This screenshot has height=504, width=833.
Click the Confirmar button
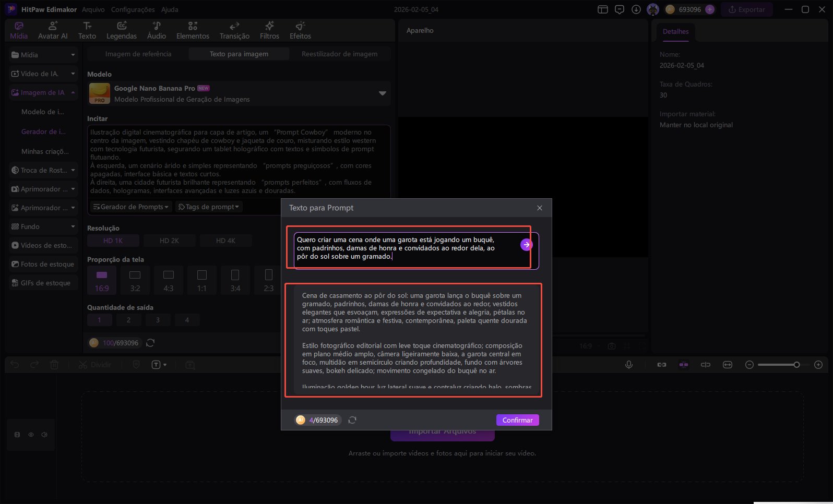point(517,420)
